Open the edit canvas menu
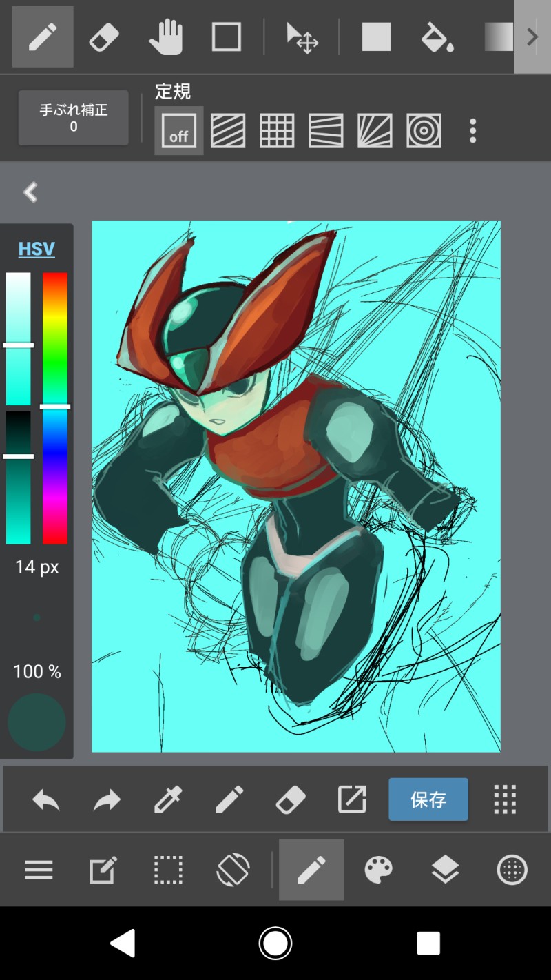The height and width of the screenshot is (980, 551). 104,870
